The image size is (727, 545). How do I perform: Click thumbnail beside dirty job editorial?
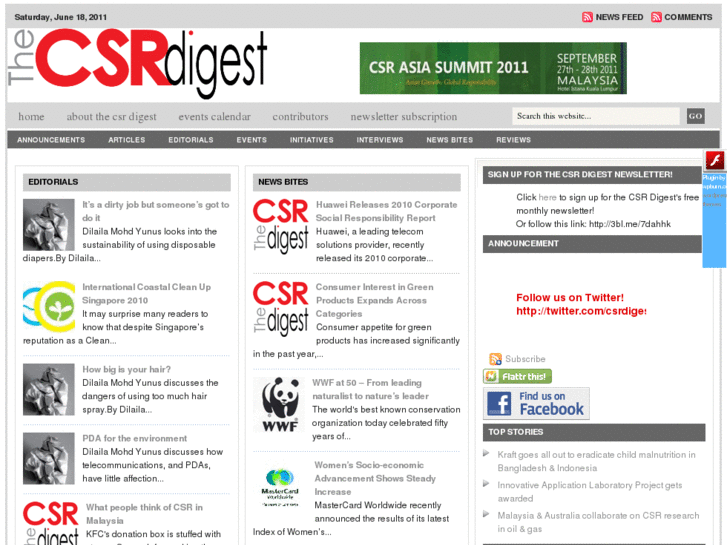point(49,225)
